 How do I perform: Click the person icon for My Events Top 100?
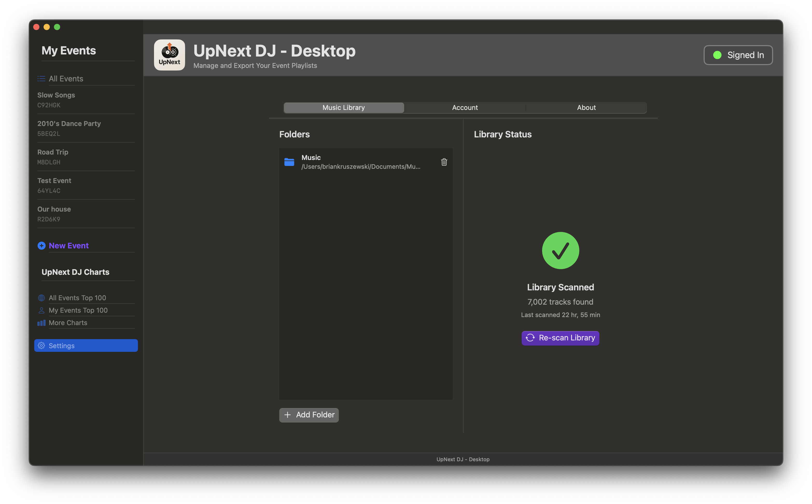[x=41, y=310]
